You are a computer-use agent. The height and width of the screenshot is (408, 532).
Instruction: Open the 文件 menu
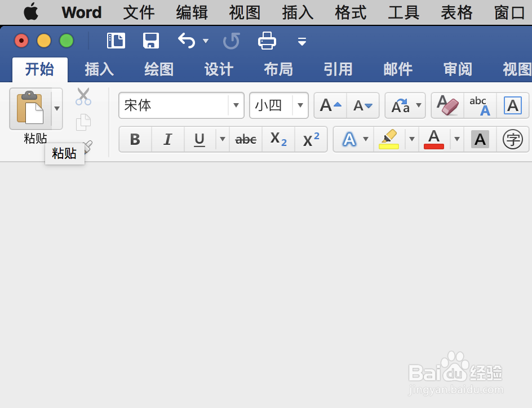pyautogui.click(x=139, y=12)
